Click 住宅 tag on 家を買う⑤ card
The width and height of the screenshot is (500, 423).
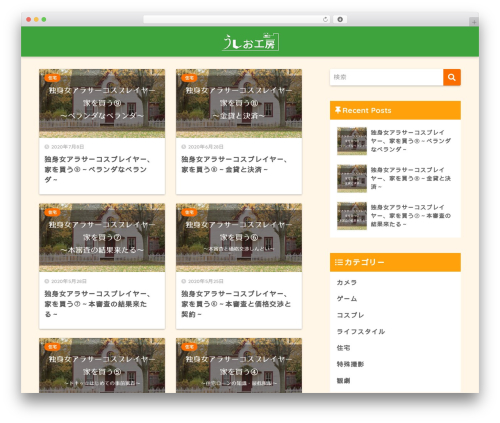coord(52,347)
